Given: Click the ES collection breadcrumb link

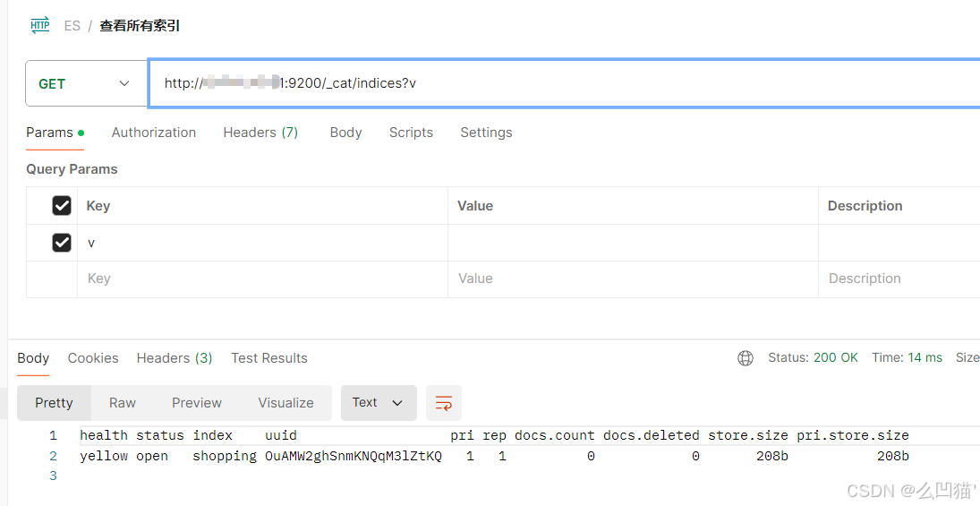Looking at the screenshot, I should click(x=72, y=26).
